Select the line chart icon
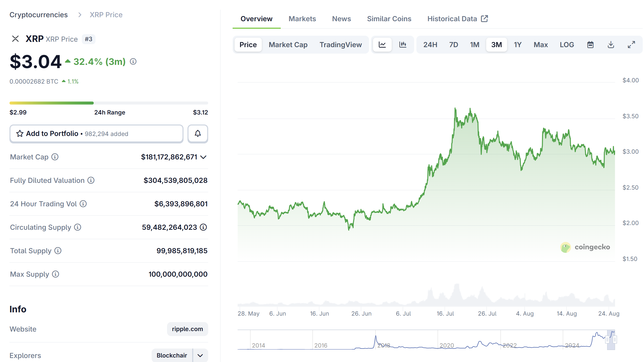This screenshot has width=644, height=362. [x=382, y=44]
